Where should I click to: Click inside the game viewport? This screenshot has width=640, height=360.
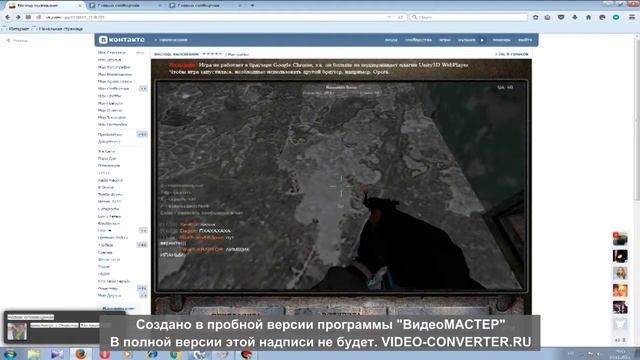pos(341,186)
